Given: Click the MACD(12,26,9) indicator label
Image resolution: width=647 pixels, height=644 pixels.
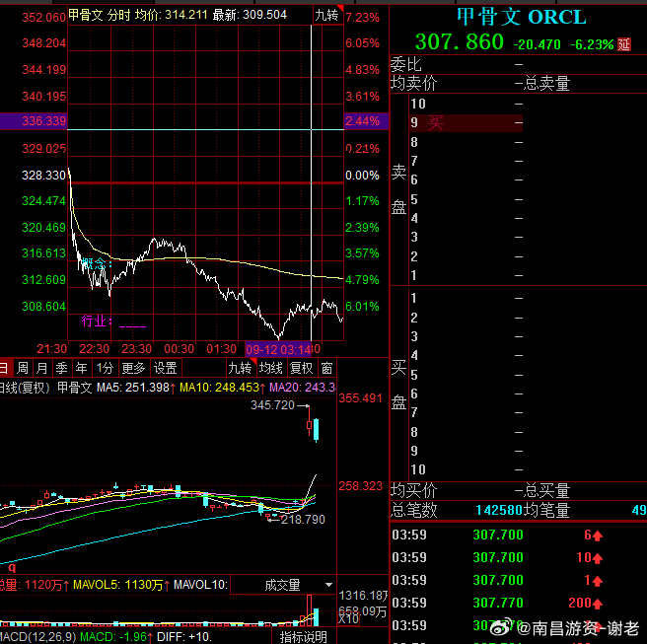Looking at the screenshot, I should (38, 636).
